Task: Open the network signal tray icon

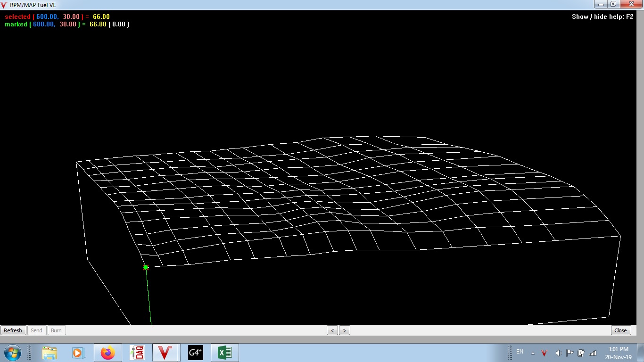Action: pyautogui.click(x=593, y=353)
